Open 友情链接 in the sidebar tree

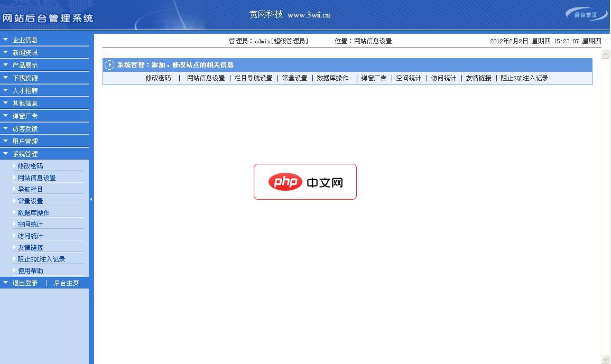pos(31,248)
